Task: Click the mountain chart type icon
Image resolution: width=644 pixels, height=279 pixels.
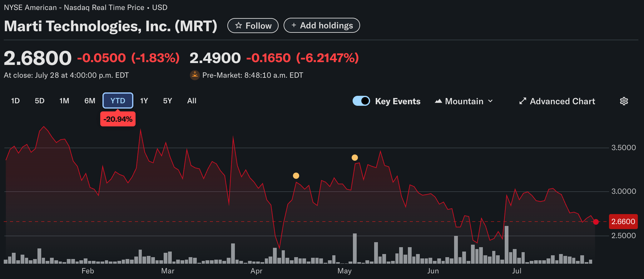Action: pyautogui.click(x=438, y=101)
